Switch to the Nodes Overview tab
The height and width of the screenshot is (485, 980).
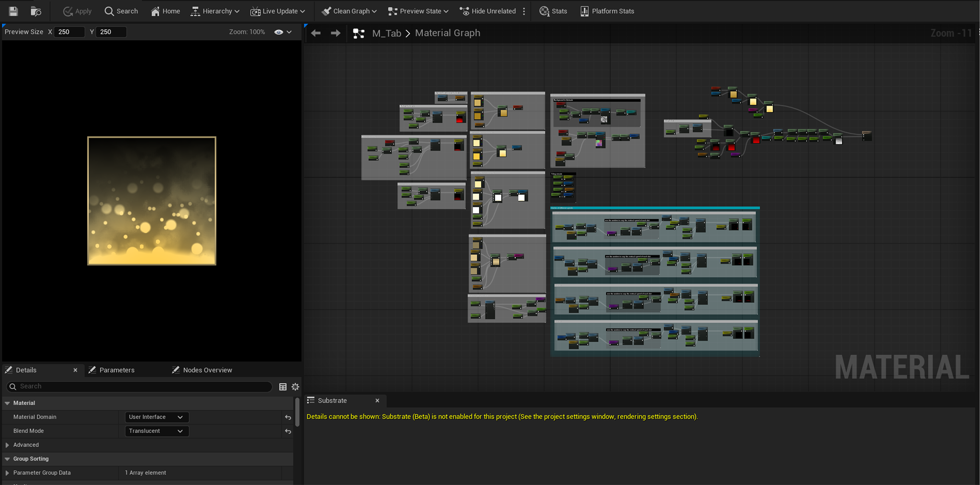(207, 370)
